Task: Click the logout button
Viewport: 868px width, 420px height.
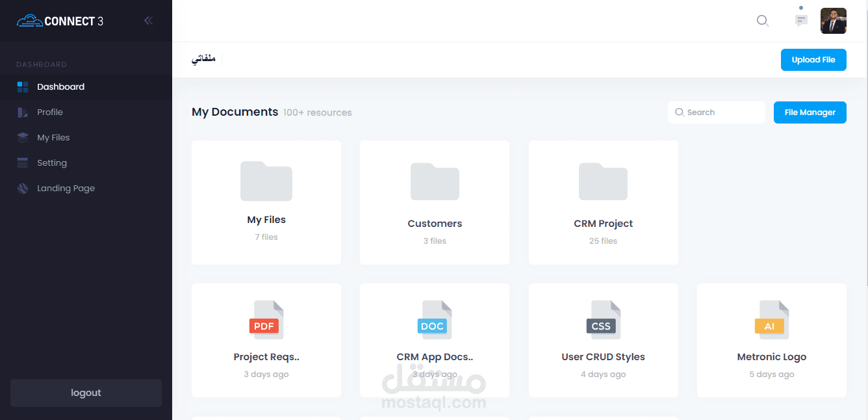Action: (x=86, y=393)
